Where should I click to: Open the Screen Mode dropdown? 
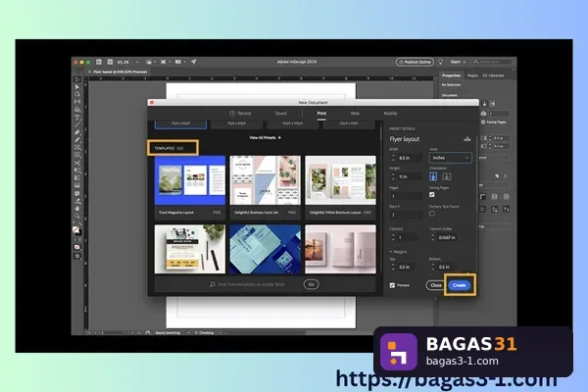pos(165,62)
